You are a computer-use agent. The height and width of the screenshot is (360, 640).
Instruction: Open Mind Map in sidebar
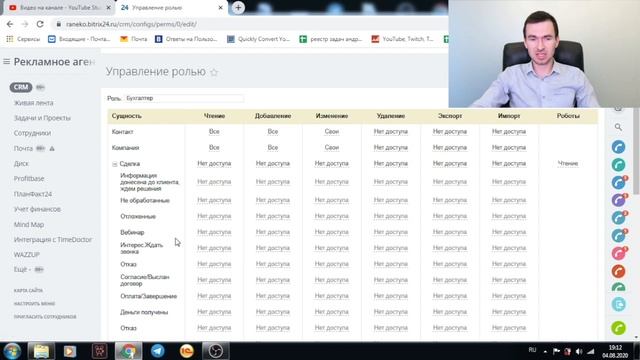[29, 224]
